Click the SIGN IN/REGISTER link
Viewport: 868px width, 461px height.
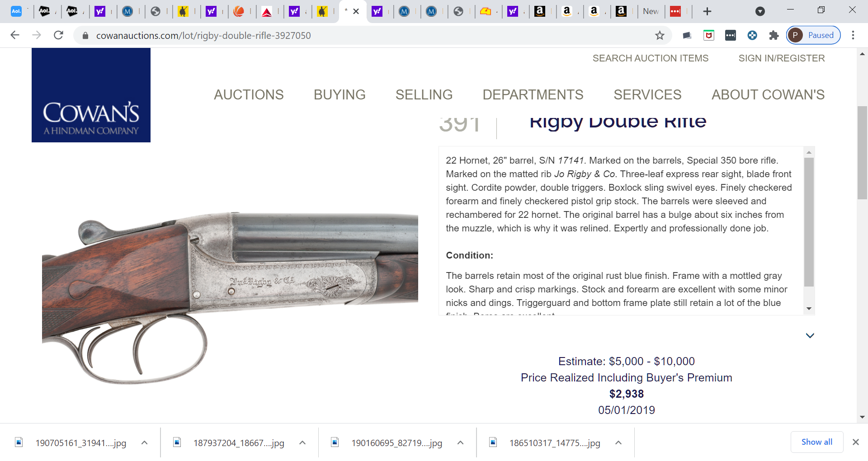pos(782,58)
